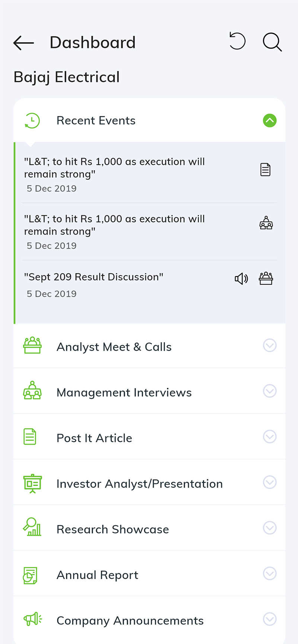Expand the Post It Article chevron
The image size is (298, 644).
click(x=270, y=436)
